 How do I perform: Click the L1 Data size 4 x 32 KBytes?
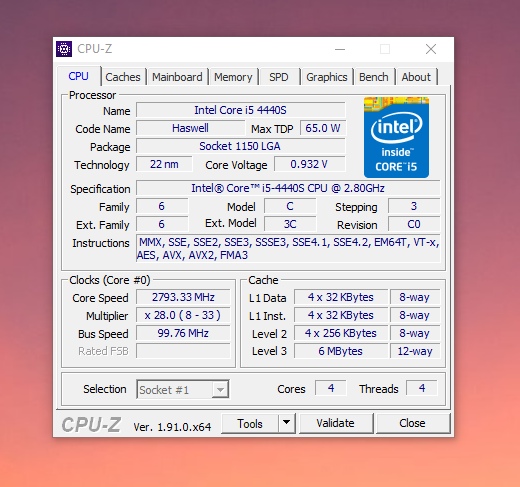coord(341,297)
